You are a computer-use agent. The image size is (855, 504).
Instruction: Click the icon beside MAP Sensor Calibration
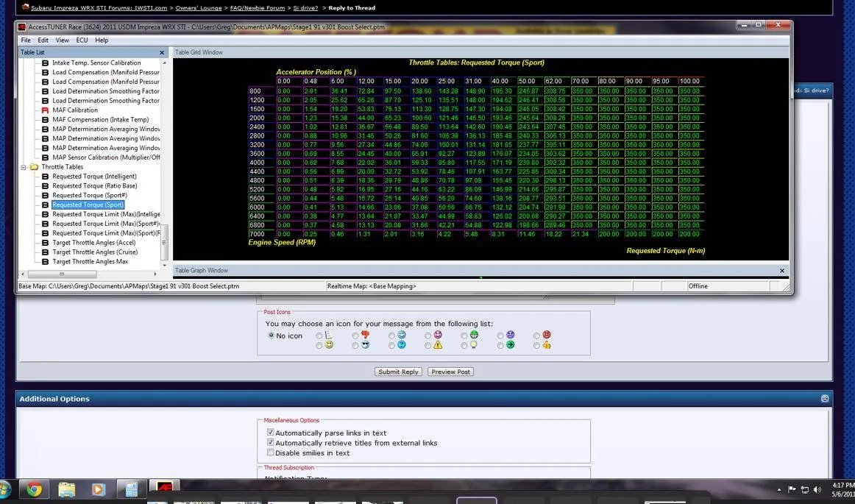point(46,157)
